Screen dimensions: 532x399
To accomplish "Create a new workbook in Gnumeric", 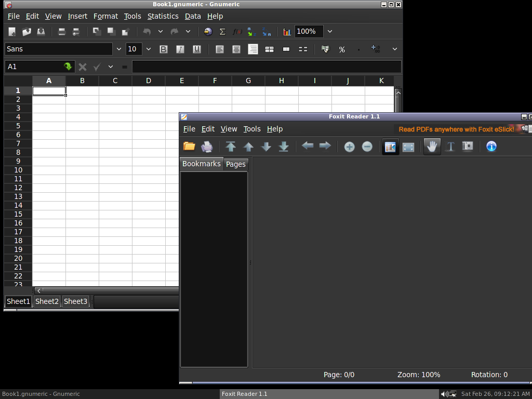I will [12, 32].
